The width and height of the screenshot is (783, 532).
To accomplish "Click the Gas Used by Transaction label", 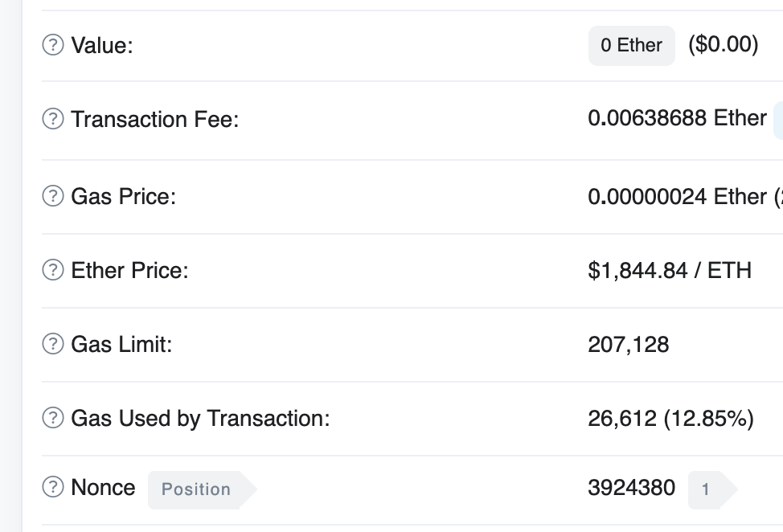I will (x=200, y=418).
